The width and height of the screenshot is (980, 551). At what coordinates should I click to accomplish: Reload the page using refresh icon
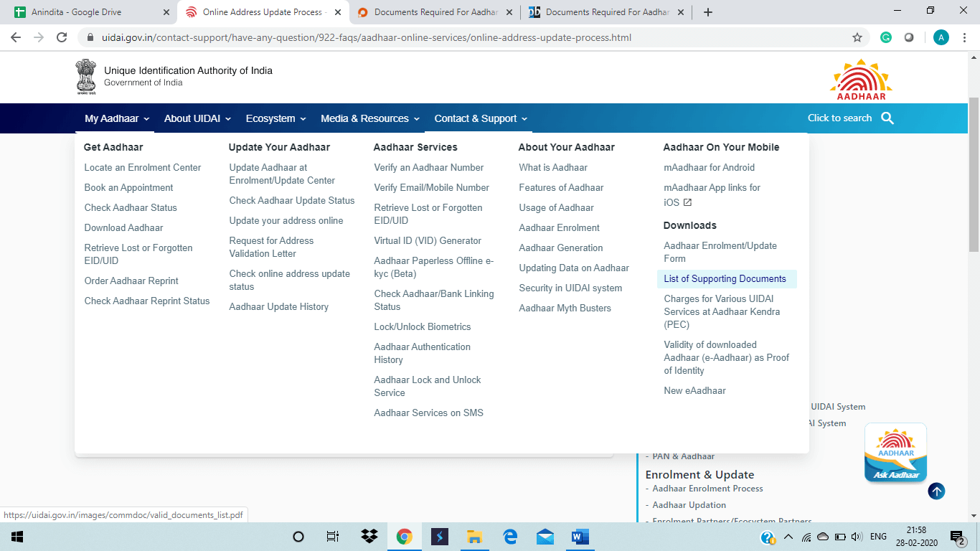(x=62, y=37)
